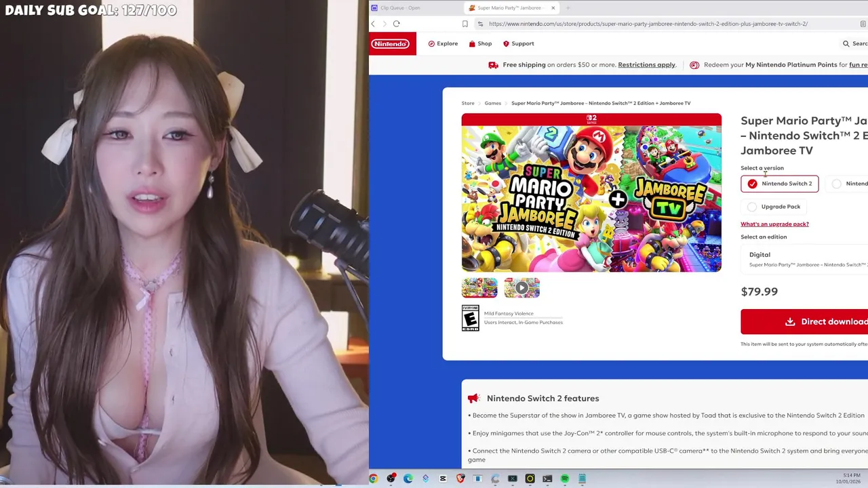
Task: Click the Mild Fantasy Violence rating text
Action: [x=509, y=314]
